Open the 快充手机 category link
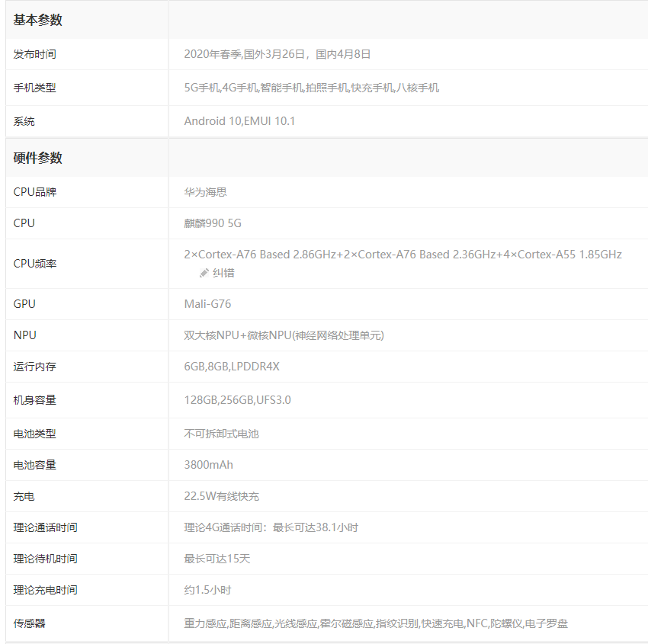The image size is (648, 644). pyautogui.click(x=372, y=88)
